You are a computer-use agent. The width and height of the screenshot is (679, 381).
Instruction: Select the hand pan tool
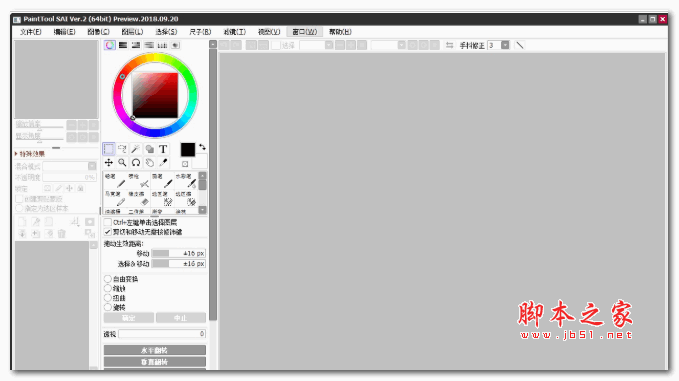pyautogui.click(x=149, y=163)
